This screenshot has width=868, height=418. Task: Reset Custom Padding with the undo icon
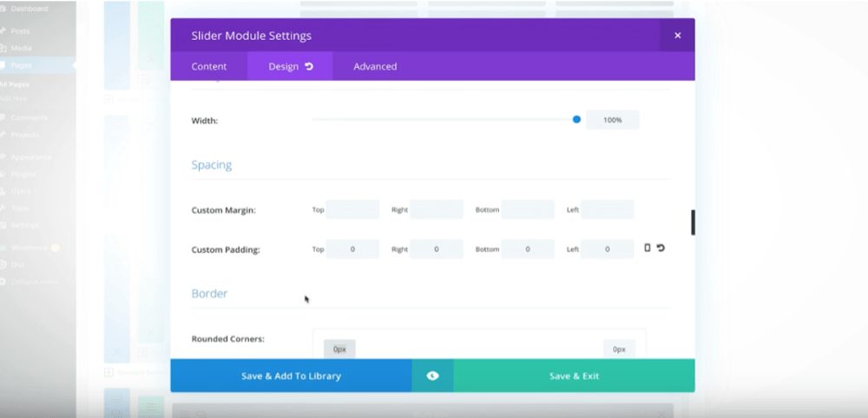point(661,248)
